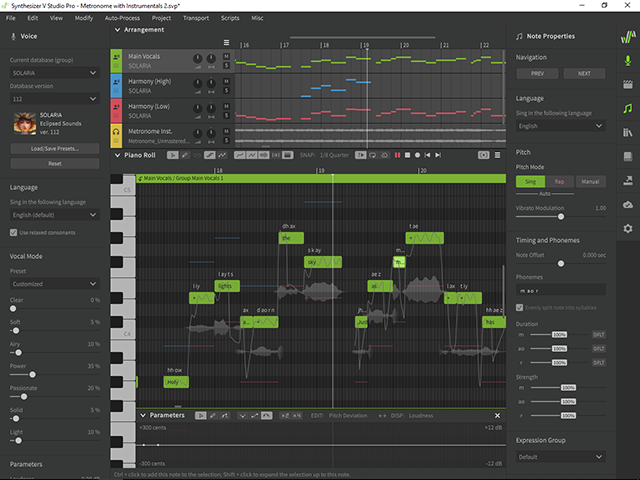Select Sing pitch mode
Viewport: 640px width, 480px height.
click(530, 182)
